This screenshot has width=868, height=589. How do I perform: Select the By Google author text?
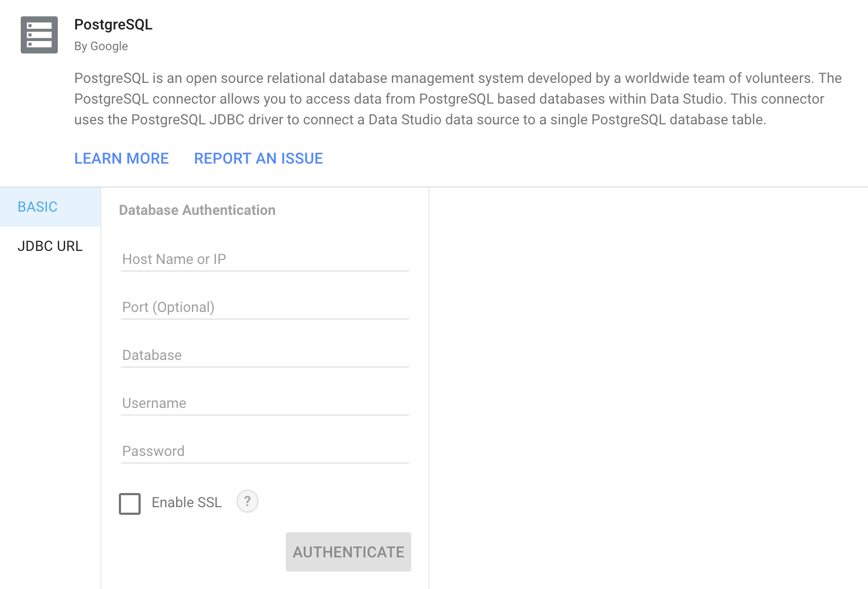coord(101,46)
